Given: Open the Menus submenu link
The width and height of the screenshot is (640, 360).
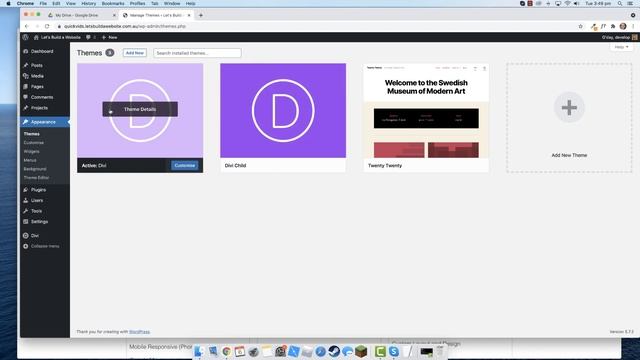Looking at the screenshot, I should [x=30, y=160].
